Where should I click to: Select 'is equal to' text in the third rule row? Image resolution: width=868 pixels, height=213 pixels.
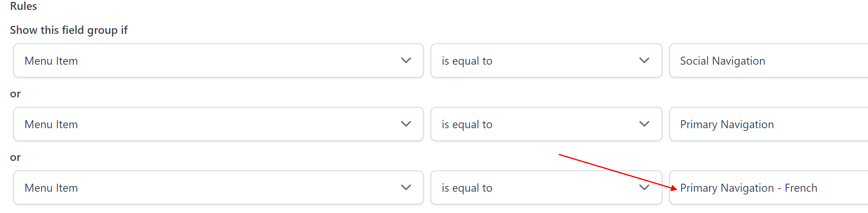click(467, 188)
